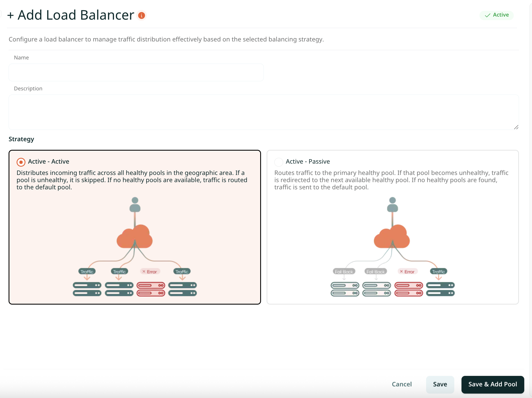Click the Error label in the Active-Active diagram

tap(150, 271)
